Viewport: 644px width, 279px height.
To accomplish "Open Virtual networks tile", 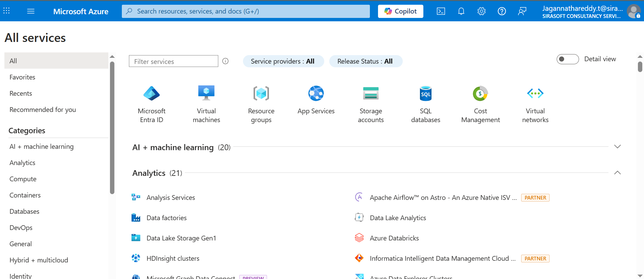I will pos(535,104).
